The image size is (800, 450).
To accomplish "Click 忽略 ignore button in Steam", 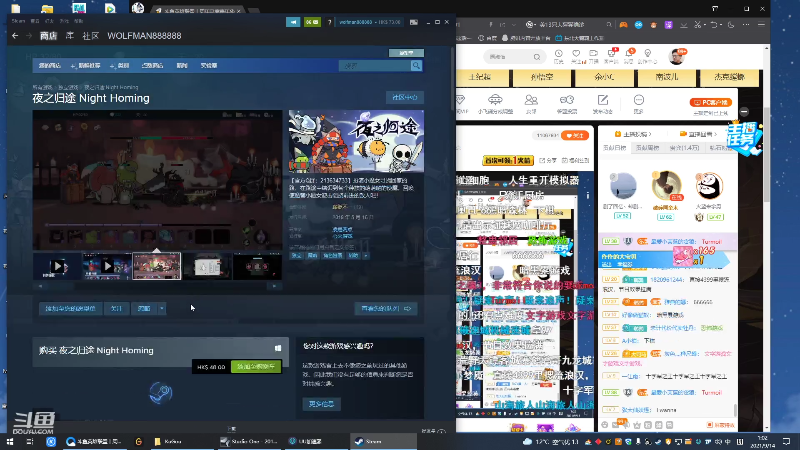I will [144, 308].
